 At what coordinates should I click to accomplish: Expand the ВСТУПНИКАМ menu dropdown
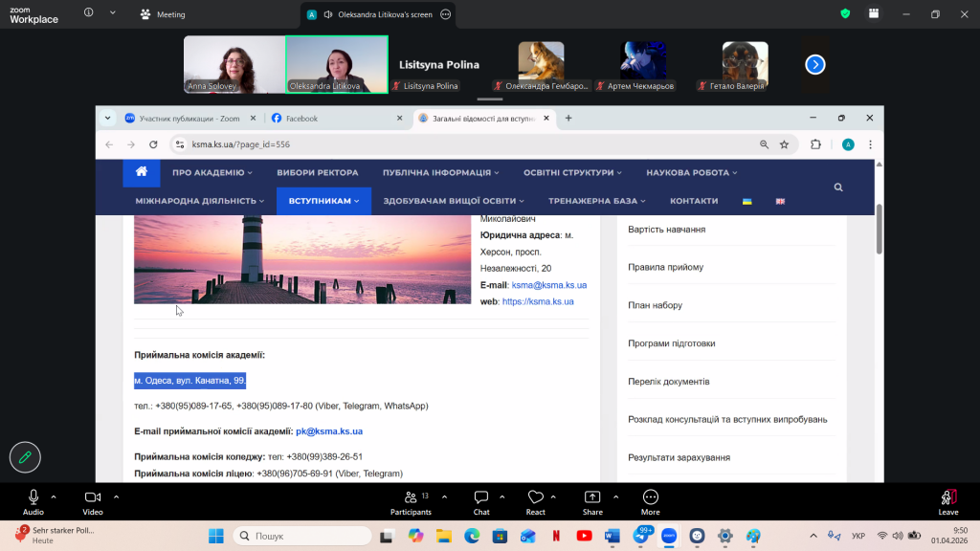(x=323, y=201)
